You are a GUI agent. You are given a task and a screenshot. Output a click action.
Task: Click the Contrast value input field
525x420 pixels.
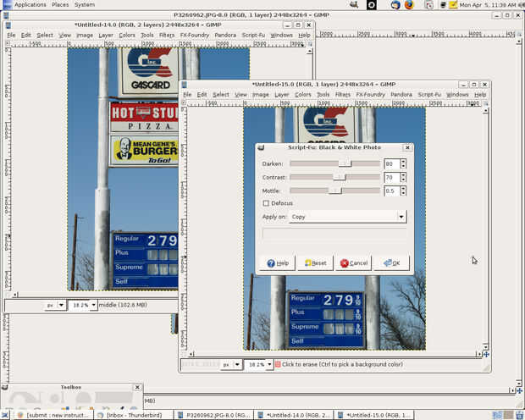tap(392, 178)
